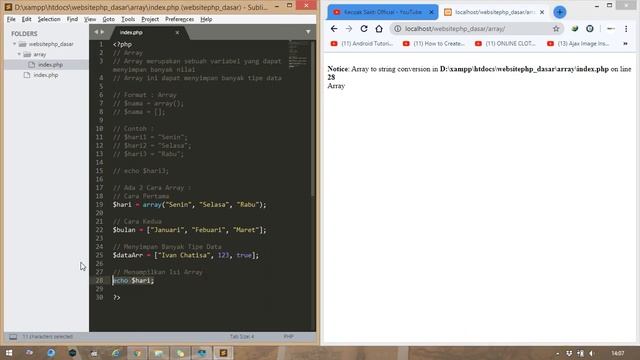Open Chrome from the taskbar
This screenshot has width=640, height=360.
137,353
